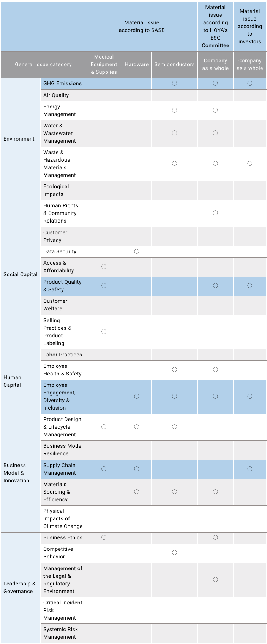Click the GHG Emissions circle under Semiconductors
Viewport: 267px width, 644px height.
pyautogui.click(x=174, y=83)
